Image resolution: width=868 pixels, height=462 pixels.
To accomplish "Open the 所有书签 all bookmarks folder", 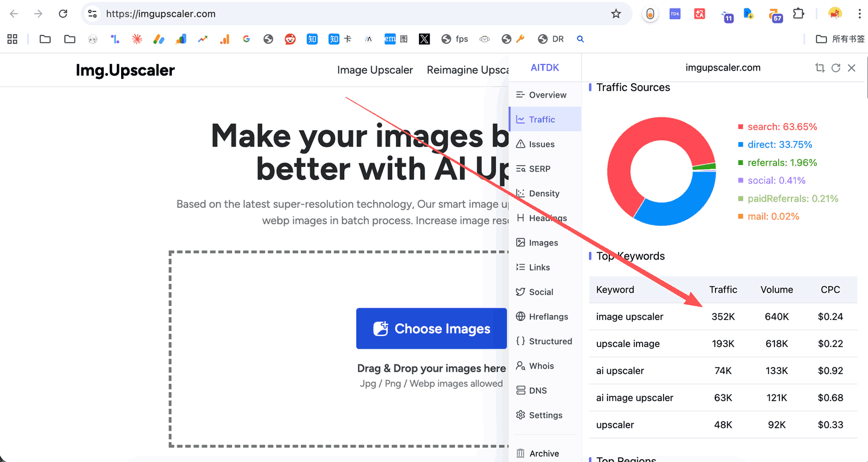I will (x=840, y=39).
